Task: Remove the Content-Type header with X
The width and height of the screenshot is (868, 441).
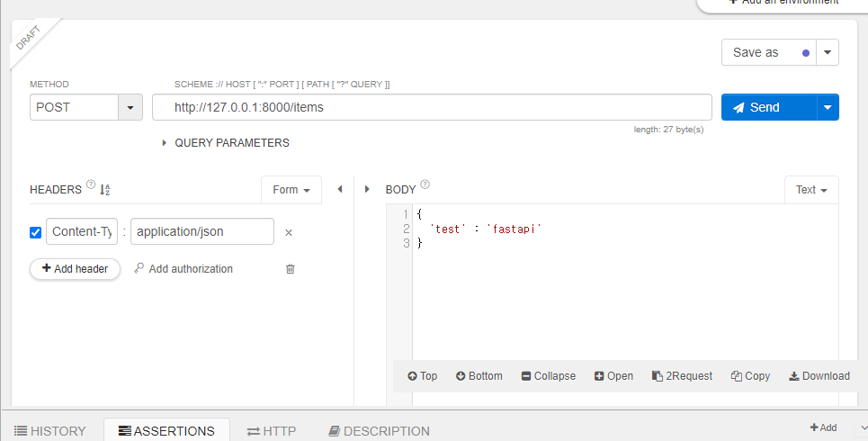Action: click(289, 233)
